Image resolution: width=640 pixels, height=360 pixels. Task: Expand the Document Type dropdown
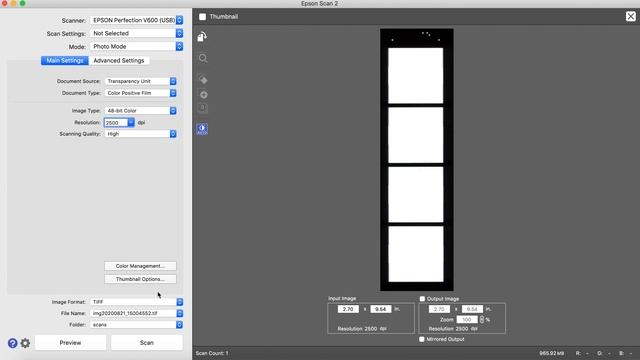(x=140, y=93)
